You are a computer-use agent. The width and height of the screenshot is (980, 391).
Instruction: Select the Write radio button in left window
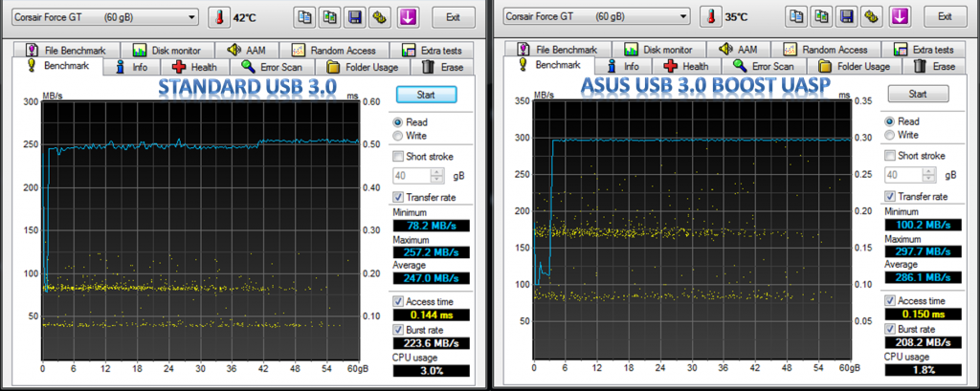(x=398, y=137)
